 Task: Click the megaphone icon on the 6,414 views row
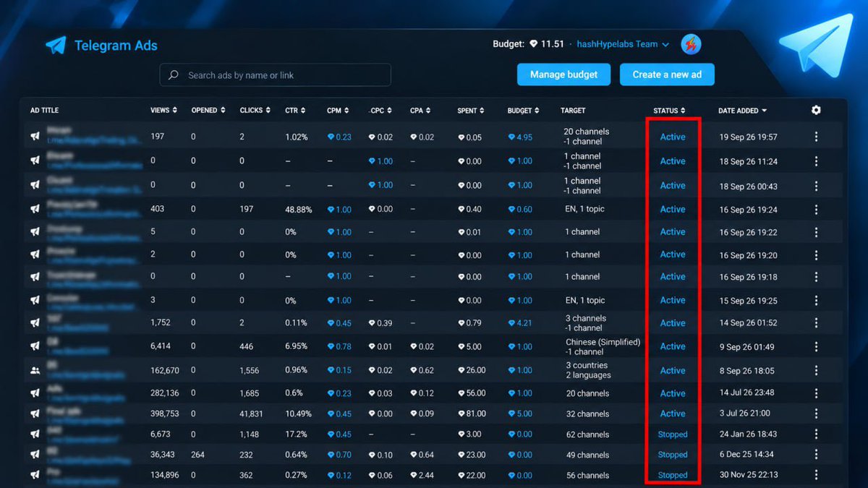35,347
